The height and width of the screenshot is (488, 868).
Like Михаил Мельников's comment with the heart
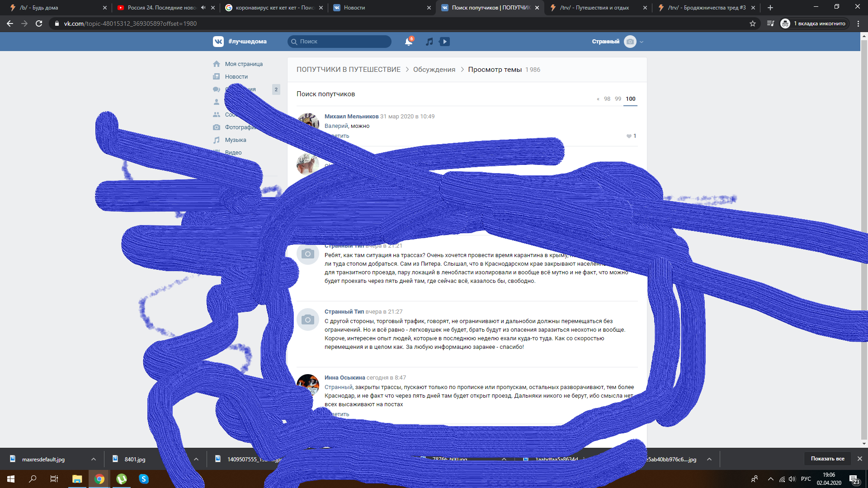629,136
